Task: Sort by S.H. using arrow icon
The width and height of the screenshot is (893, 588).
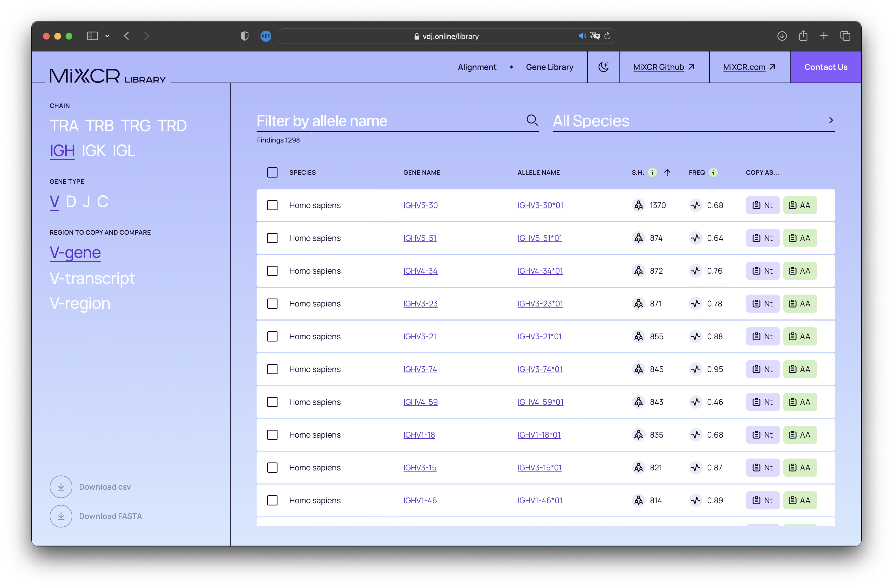Action: tap(667, 173)
